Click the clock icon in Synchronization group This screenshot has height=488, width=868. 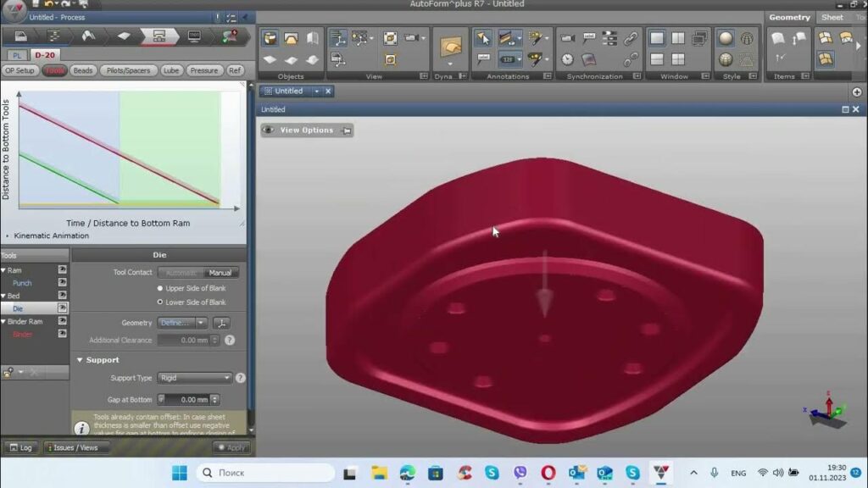(567, 59)
